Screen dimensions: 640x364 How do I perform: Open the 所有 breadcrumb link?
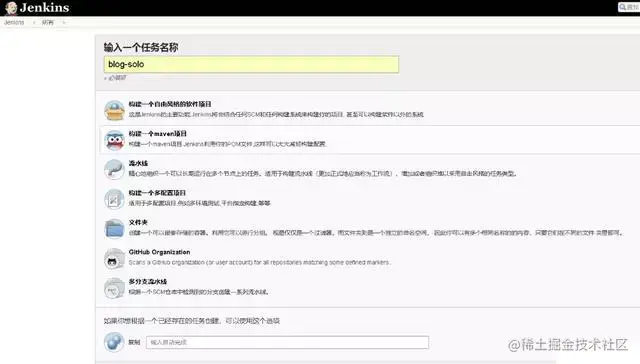pos(48,22)
